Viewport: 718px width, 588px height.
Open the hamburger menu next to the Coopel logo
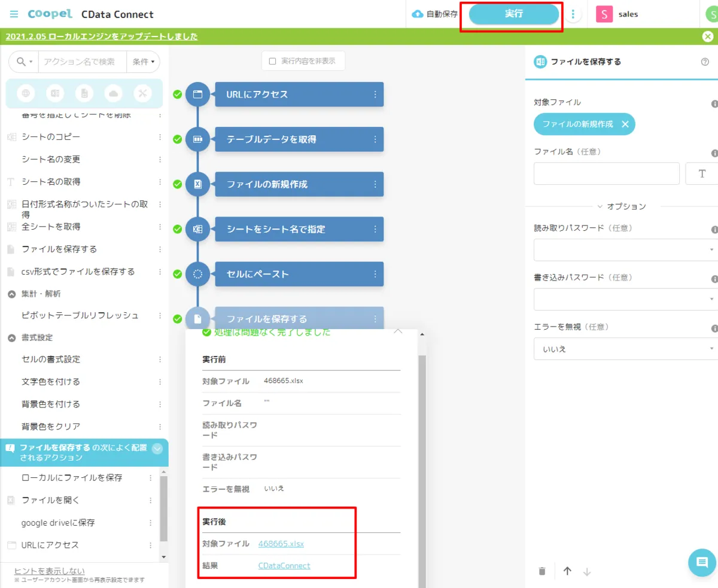(x=14, y=14)
